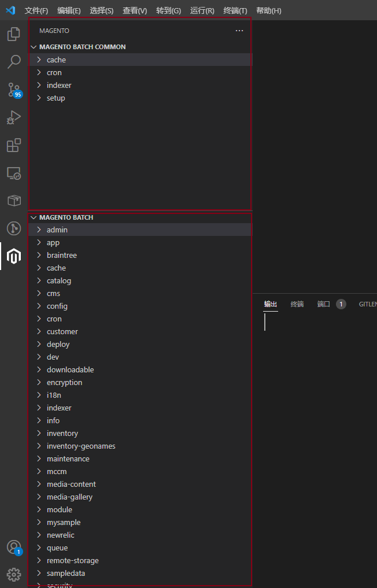The image size is (377, 588).
Task: Open the package box activity icon
Action: coord(14,201)
